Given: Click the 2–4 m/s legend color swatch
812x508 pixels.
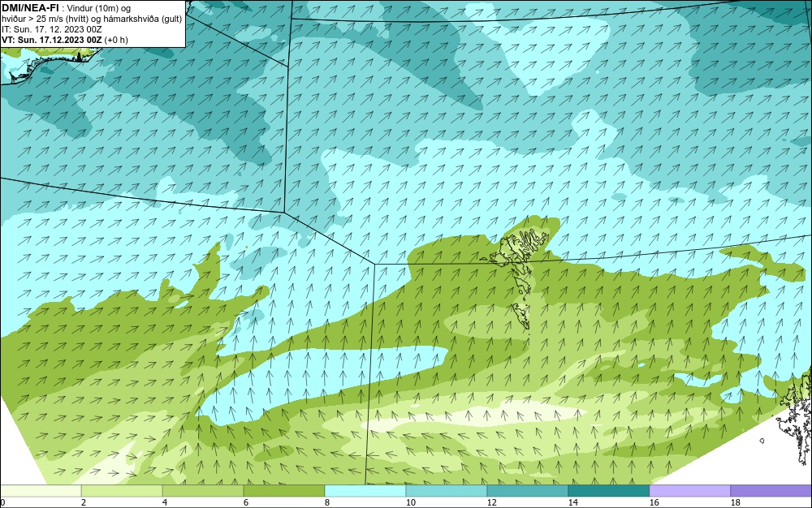Looking at the screenshot, I should [122, 490].
